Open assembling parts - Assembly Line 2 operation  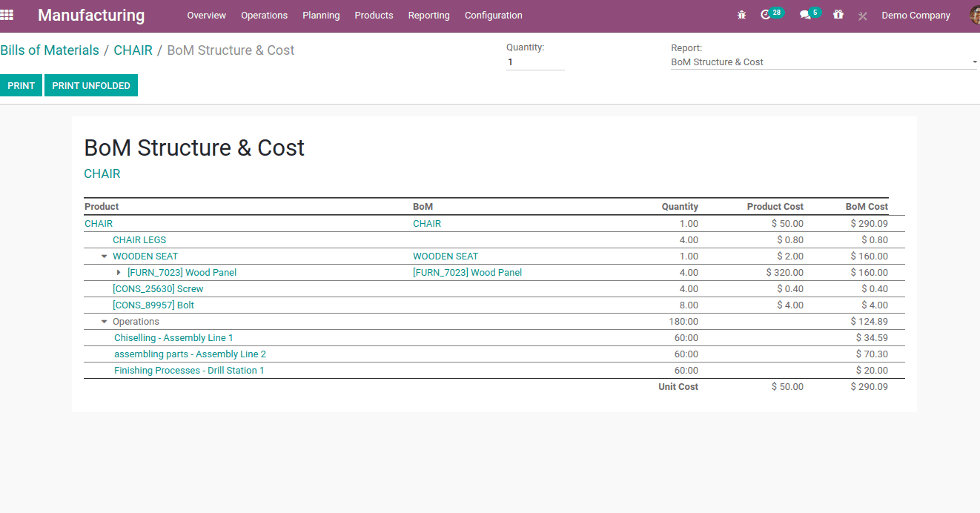(x=190, y=354)
